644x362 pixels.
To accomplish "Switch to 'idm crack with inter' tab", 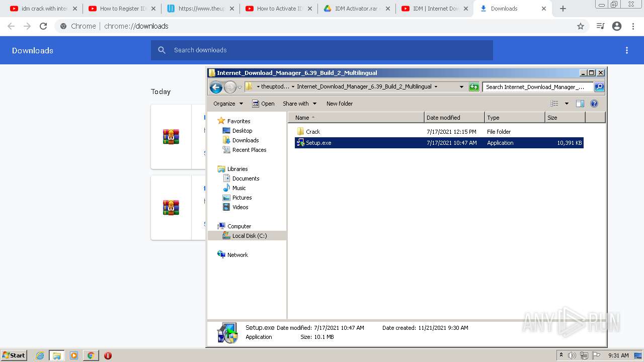I will pos(44,9).
